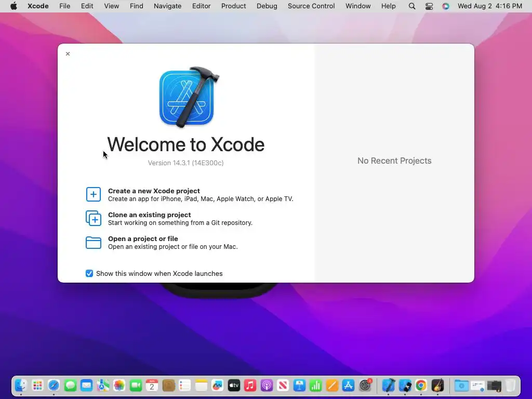Open the File menu

[x=64, y=6]
